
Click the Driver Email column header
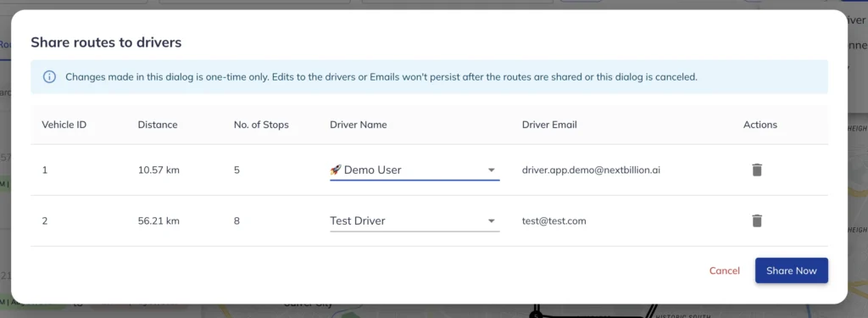[x=549, y=125]
